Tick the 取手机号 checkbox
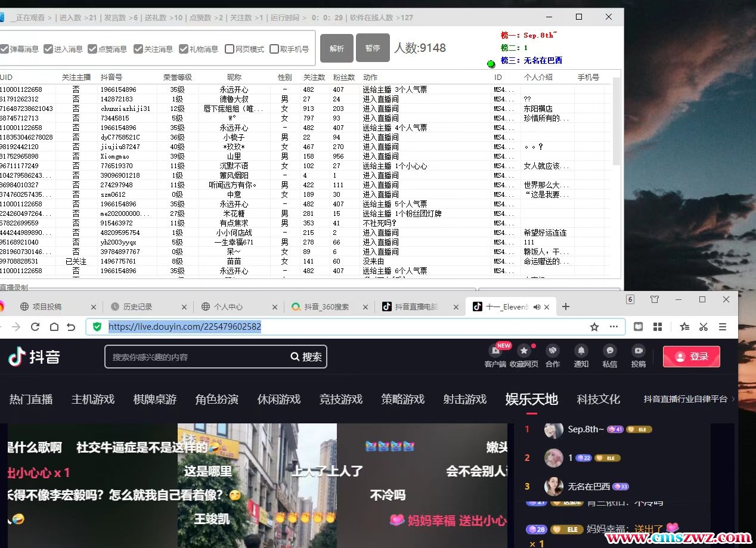 274,49
